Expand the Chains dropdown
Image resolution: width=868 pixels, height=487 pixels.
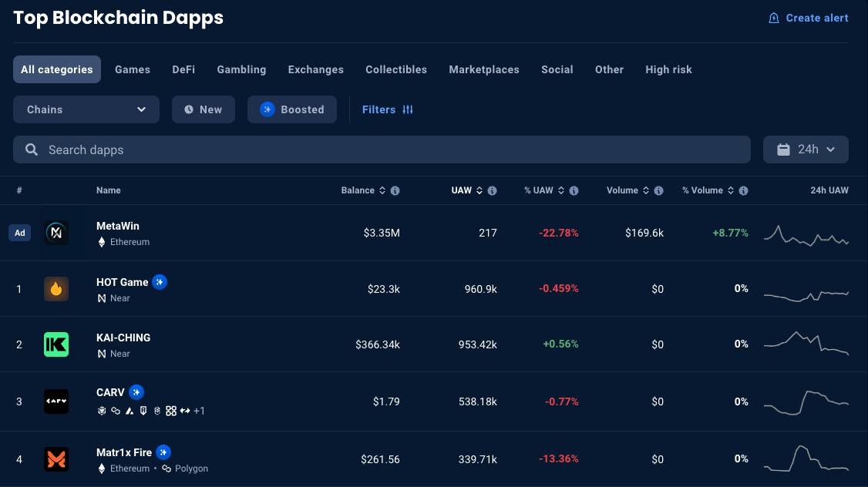click(86, 109)
